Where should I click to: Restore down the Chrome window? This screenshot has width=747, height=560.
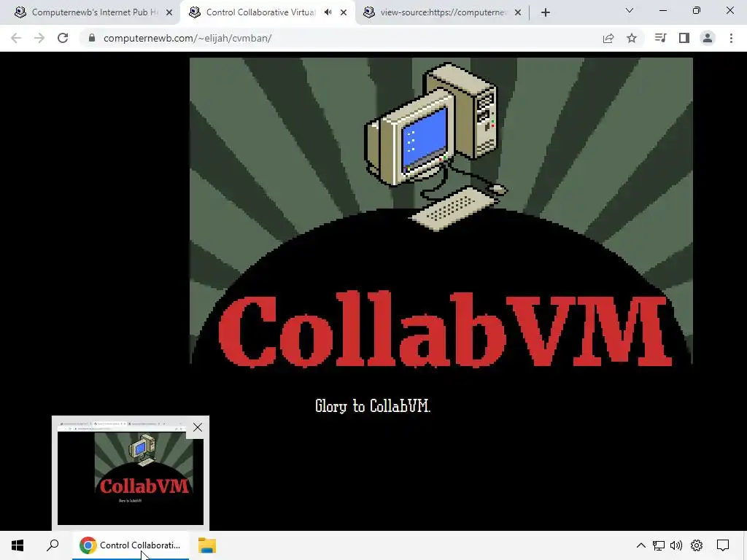tap(697, 10)
